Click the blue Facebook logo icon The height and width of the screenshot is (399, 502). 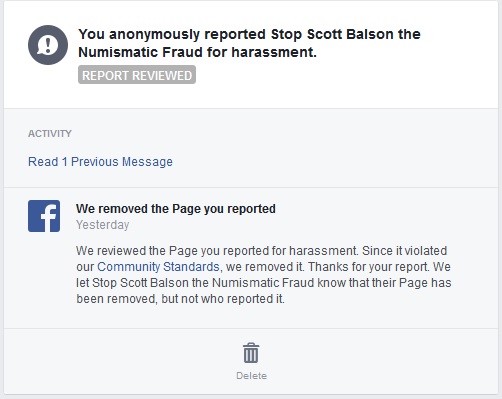(44, 216)
